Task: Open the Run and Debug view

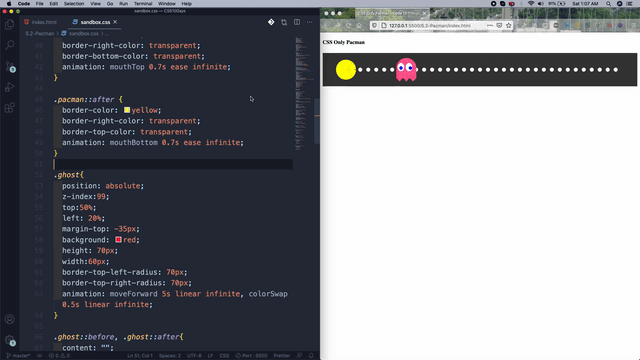Action: tap(9, 87)
